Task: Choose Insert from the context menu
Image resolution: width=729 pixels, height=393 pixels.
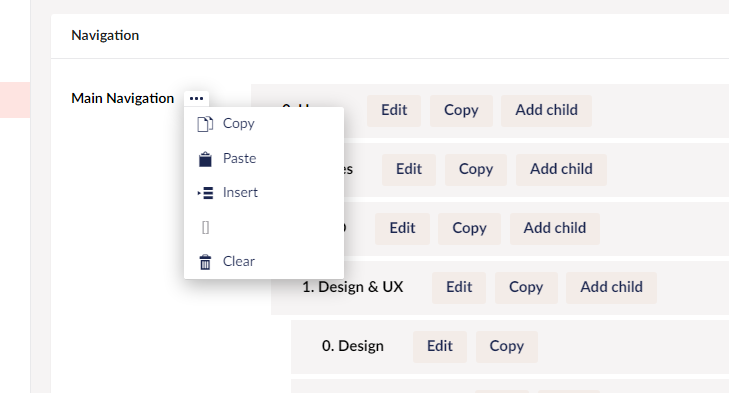Action: 264,193
